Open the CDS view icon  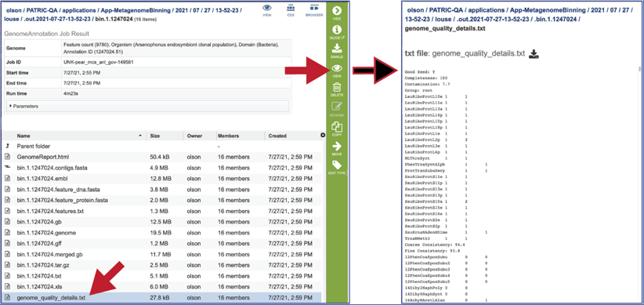tap(291, 8)
